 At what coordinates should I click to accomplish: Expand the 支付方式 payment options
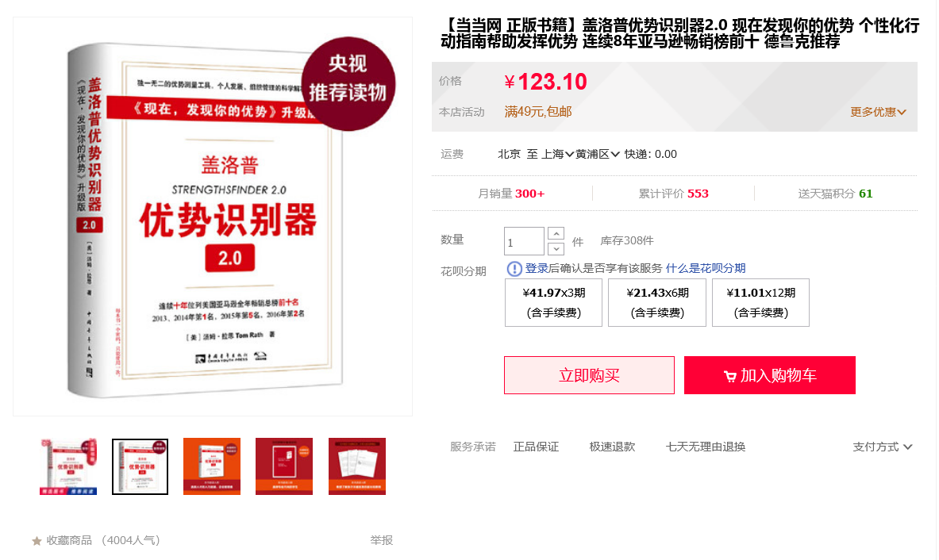tap(882, 447)
